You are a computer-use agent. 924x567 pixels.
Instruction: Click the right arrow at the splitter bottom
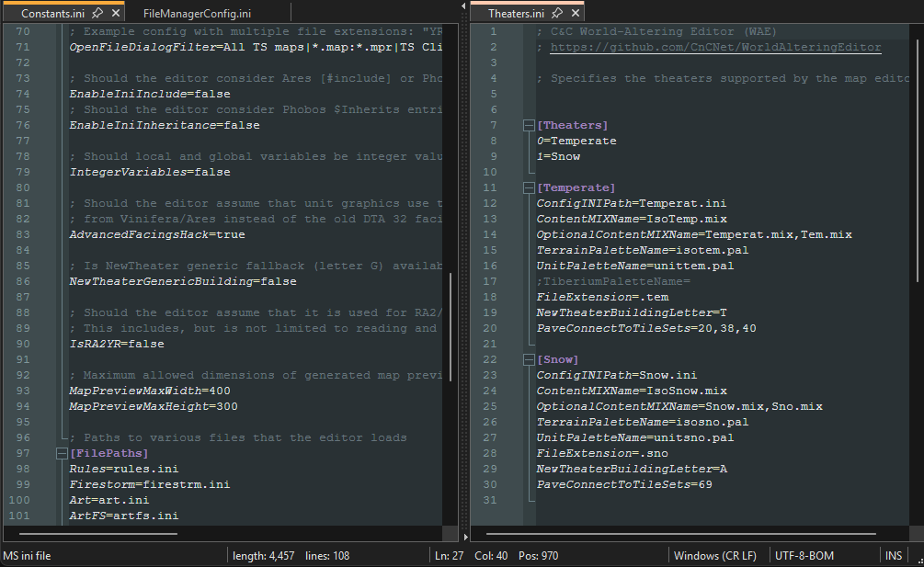pos(465,537)
